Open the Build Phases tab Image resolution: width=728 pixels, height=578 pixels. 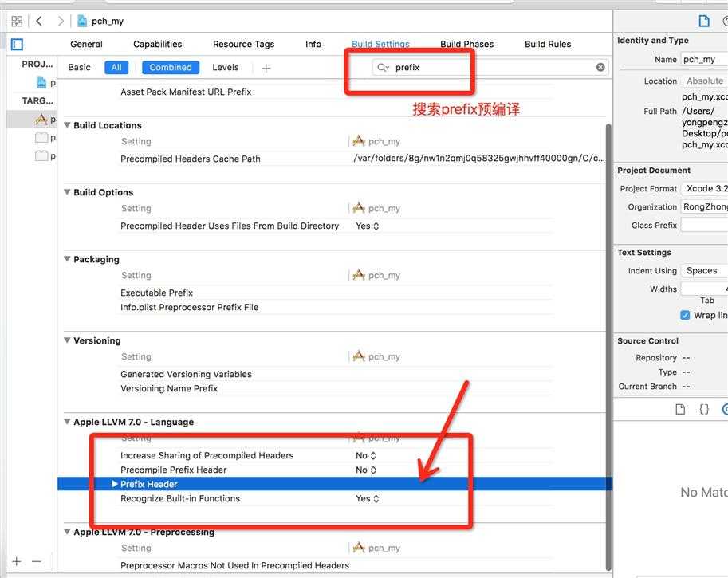point(466,44)
